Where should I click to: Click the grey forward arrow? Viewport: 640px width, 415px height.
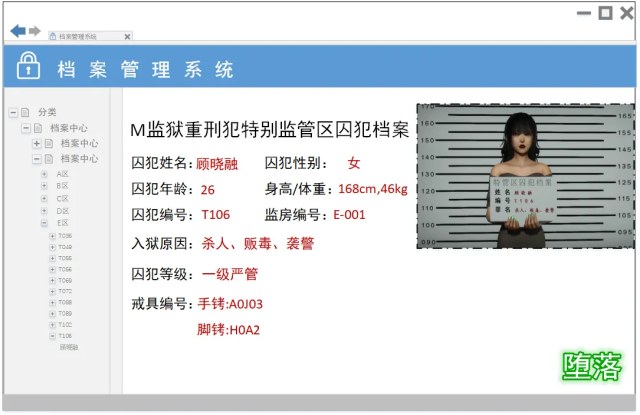(35, 31)
